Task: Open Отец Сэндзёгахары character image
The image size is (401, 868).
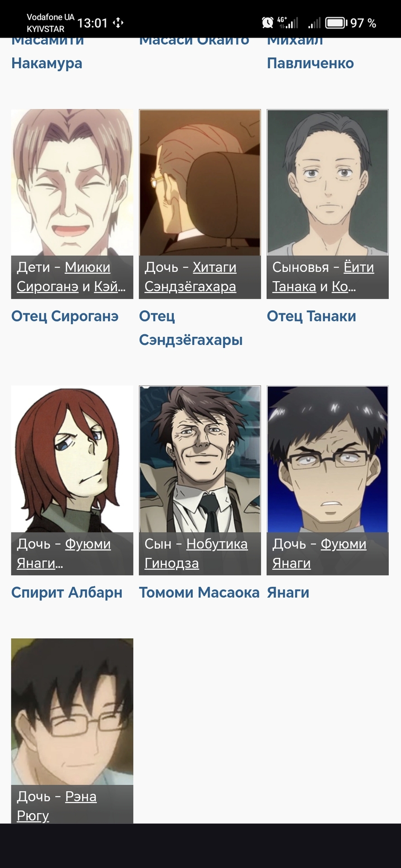Action: tap(200, 183)
